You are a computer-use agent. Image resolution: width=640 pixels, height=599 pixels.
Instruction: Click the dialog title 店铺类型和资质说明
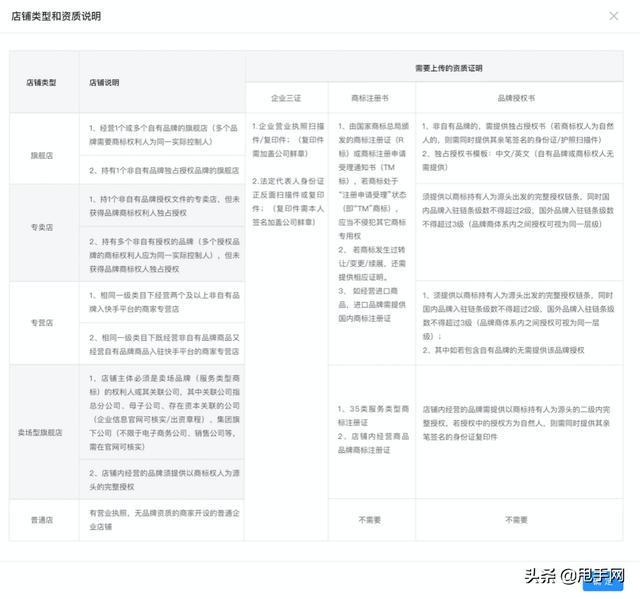click(x=56, y=16)
